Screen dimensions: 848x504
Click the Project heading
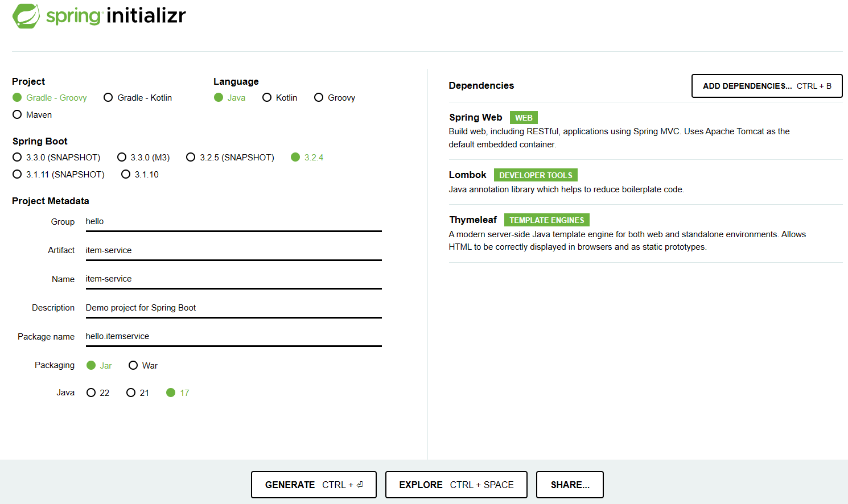point(28,82)
